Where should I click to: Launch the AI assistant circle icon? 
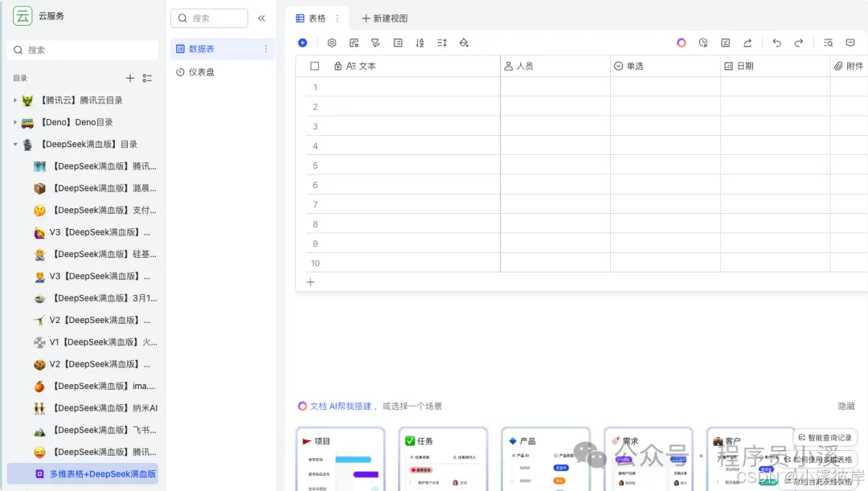(x=682, y=43)
